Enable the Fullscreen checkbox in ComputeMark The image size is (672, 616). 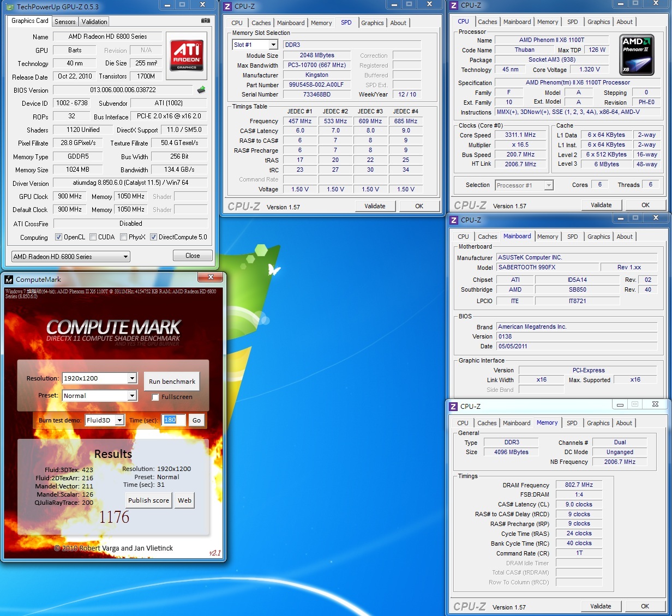coord(155,397)
